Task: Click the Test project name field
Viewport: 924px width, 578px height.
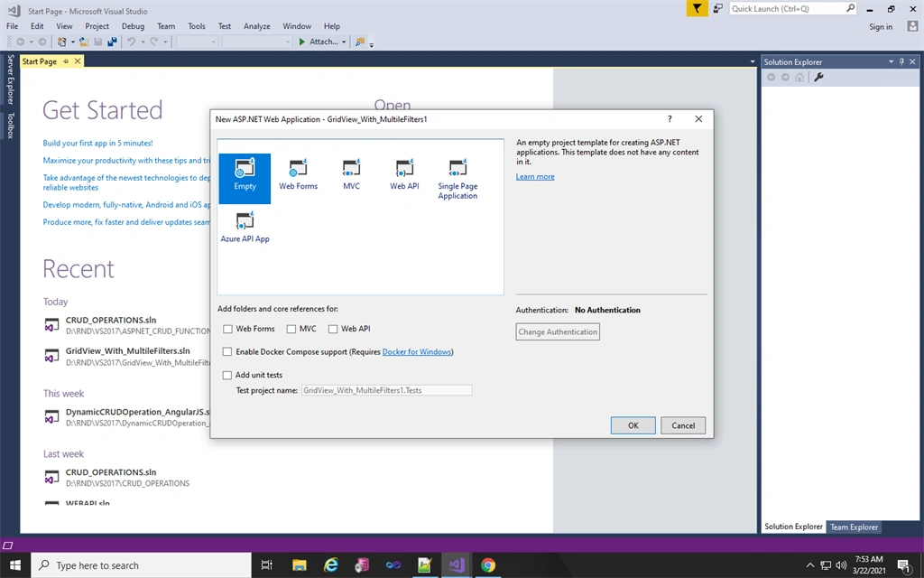Action: pyautogui.click(x=386, y=390)
